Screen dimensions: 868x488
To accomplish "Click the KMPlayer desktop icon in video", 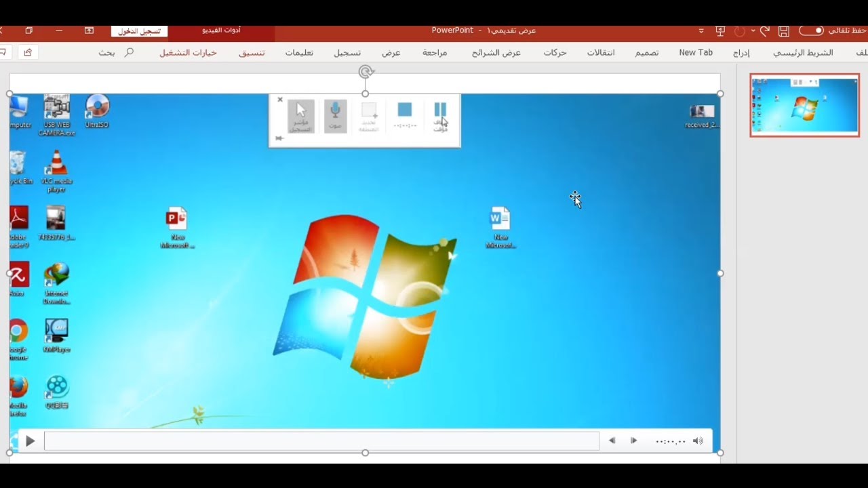I will pos(56,336).
